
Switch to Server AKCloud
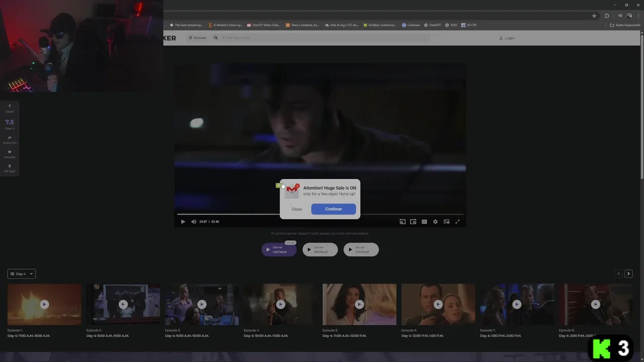(x=320, y=249)
